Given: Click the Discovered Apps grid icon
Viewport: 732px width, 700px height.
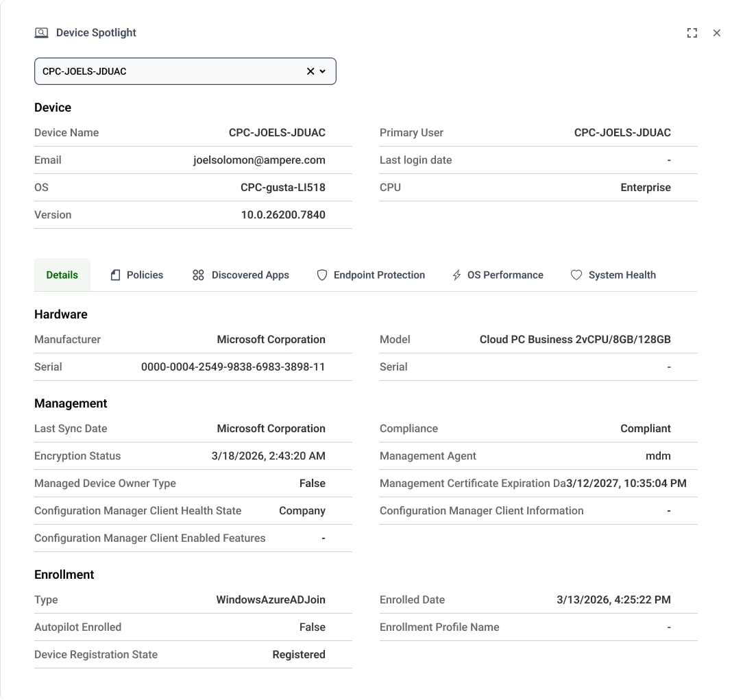Looking at the screenshot, I should pyautogui.click(x=198, y=275).
